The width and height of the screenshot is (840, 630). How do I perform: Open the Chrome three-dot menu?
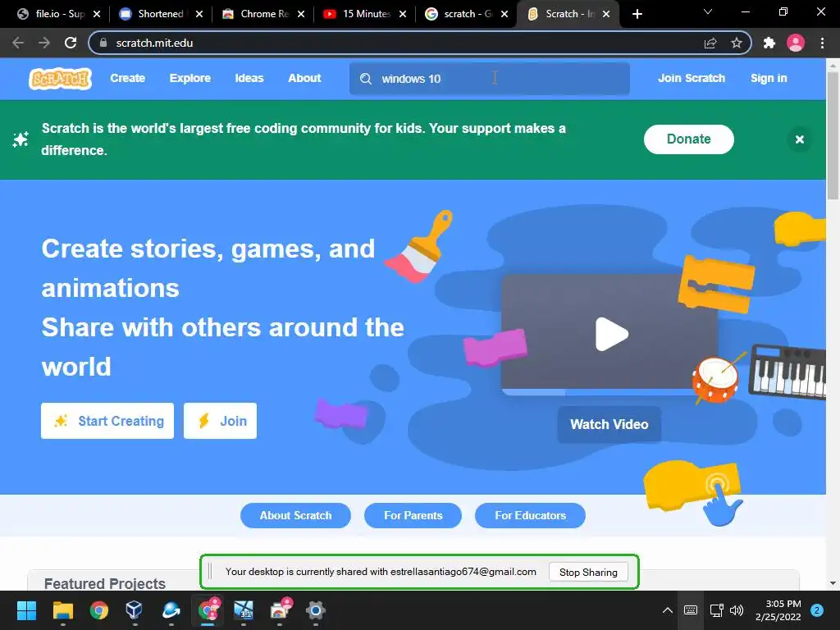coord(822,43)
